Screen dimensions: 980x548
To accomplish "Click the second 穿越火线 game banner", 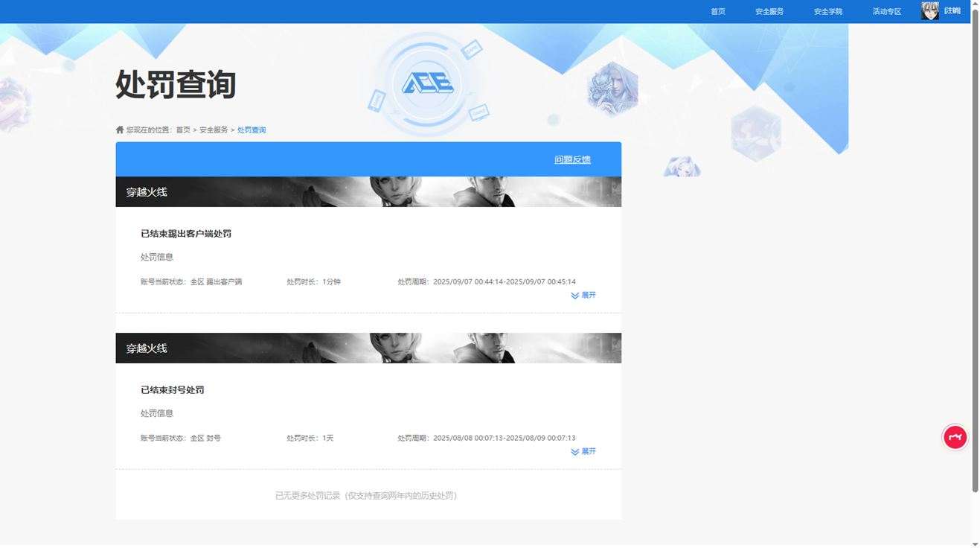I will [x=368, y=348].
